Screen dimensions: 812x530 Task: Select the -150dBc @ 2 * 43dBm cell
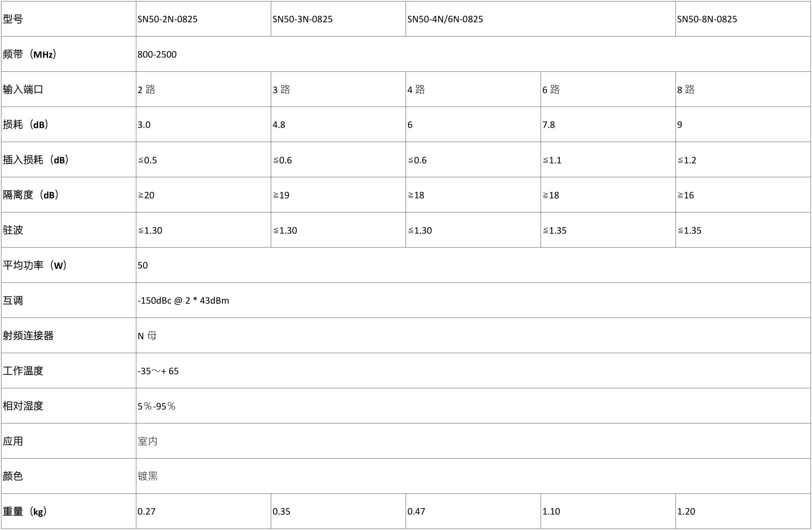tap(473, 300)
